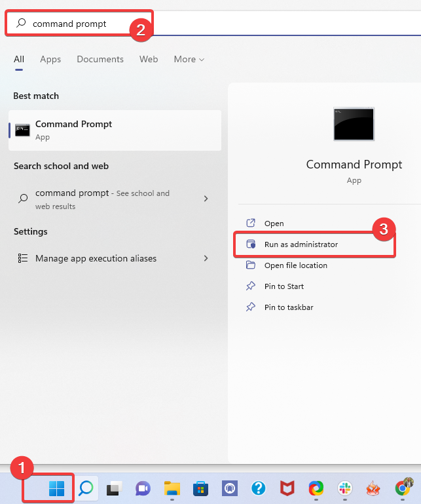
Task: Open Microsoft Store from the taskbar
Action: click(201, 488)
